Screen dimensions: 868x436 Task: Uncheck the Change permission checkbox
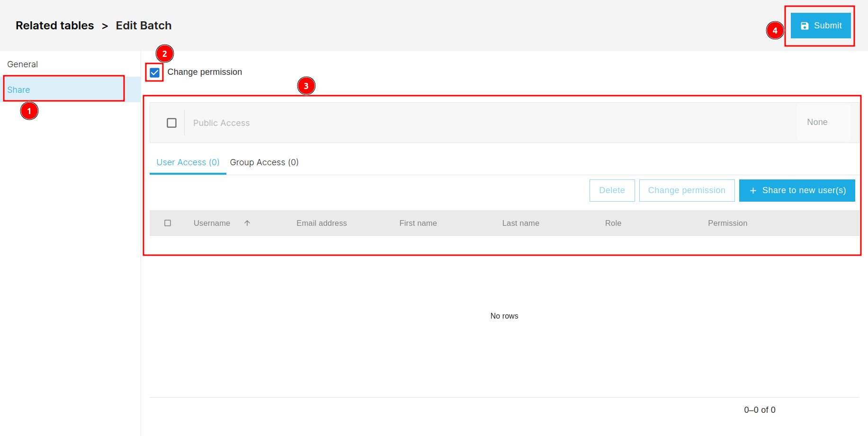point(154,72)
